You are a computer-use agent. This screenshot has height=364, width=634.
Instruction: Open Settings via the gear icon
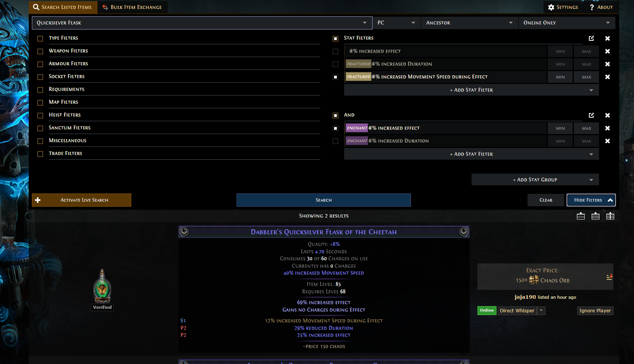pos(551,7)
